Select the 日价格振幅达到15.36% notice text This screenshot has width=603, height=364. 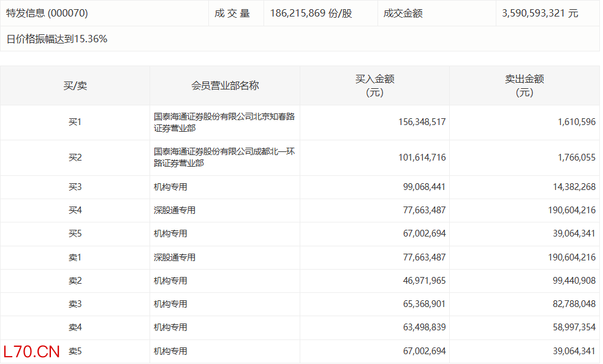click(57, 39)
